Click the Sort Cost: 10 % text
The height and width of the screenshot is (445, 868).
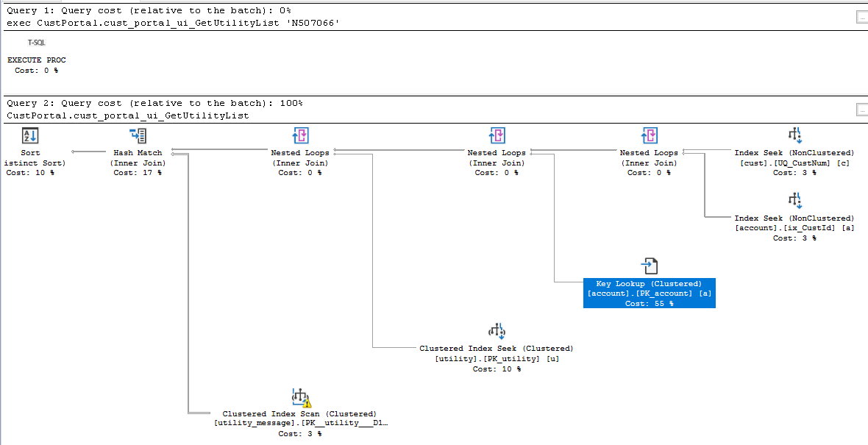tap(30, 173)
